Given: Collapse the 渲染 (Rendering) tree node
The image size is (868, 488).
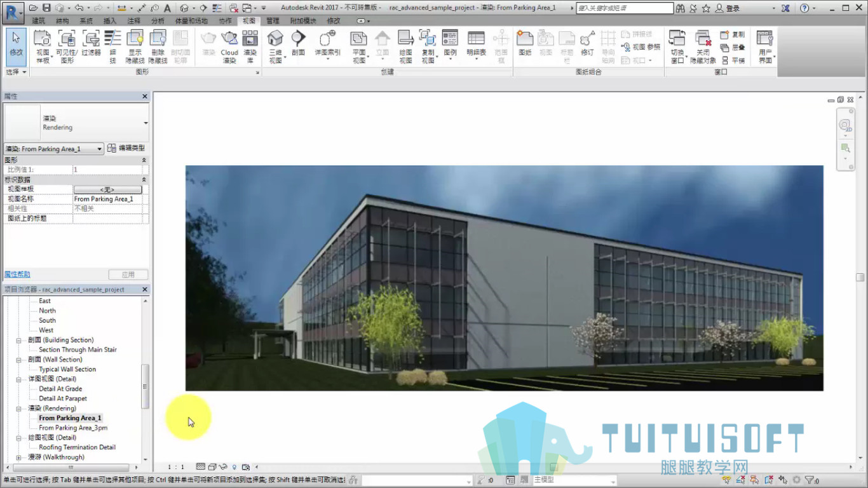Looking at the screenshot, I should (x=19, y=409).
